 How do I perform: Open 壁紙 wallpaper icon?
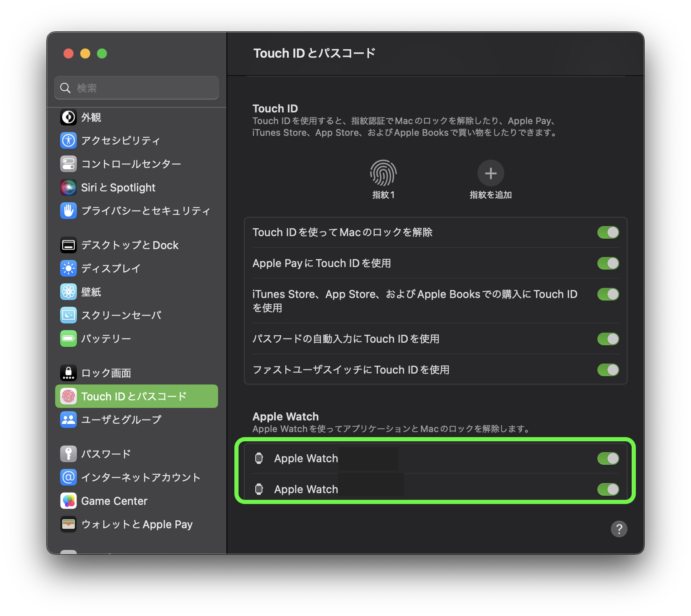(69, 292)
